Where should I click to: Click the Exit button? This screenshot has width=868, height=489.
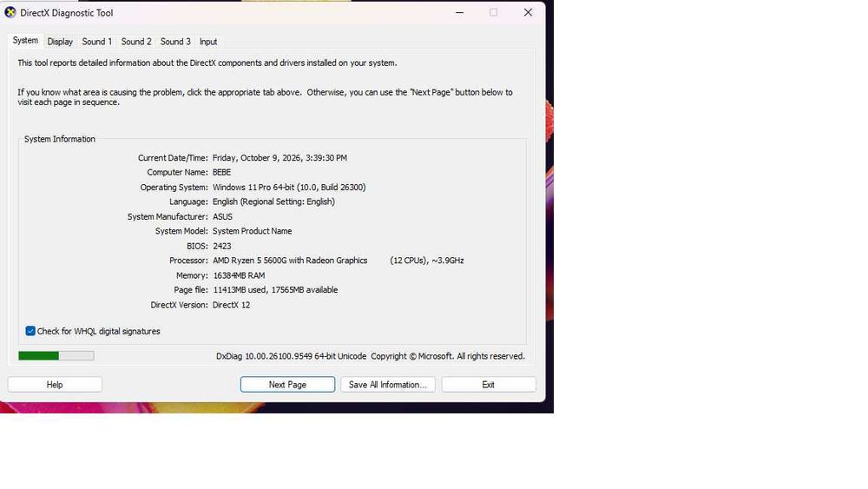(488, 384)
